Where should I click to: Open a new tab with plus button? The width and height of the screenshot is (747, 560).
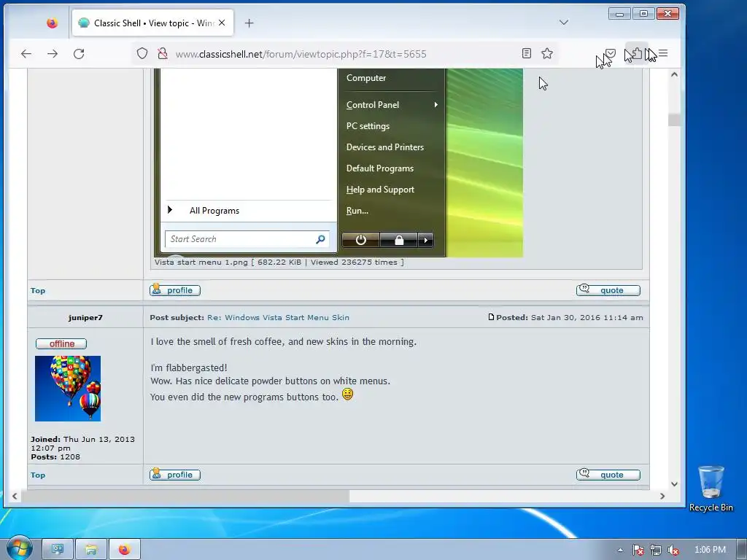(x=249, y=23)
